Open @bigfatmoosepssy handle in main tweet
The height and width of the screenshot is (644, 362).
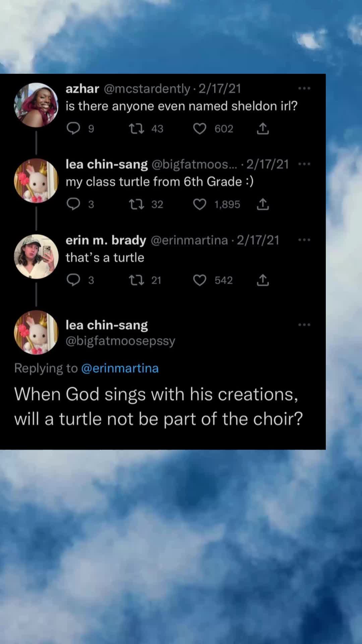[x=120, y=341]
